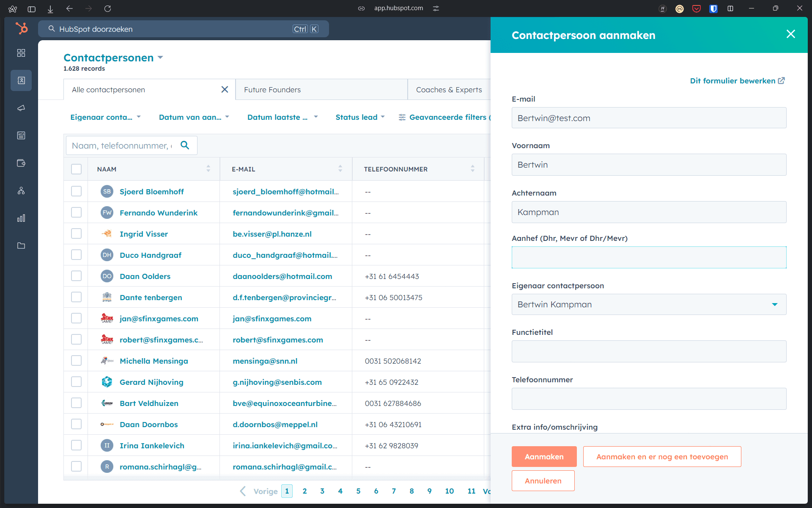This screenshot has width=812, height=508.
Task: Open the Library folder sidebar icon
Action: click(x=21, y=246)
